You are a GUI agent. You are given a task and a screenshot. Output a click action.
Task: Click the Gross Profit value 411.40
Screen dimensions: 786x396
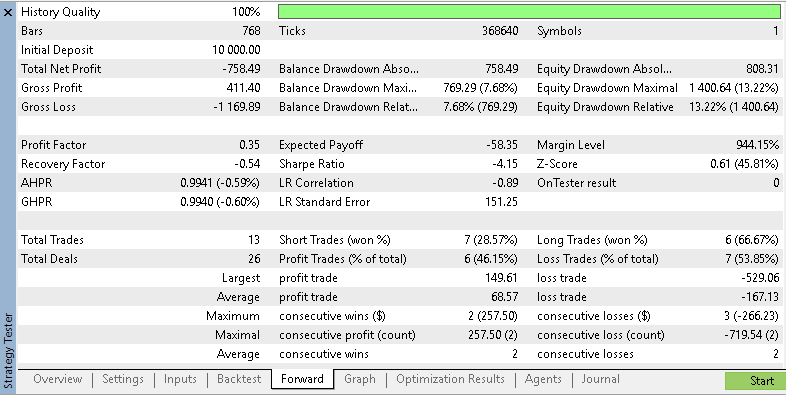(x=243, y=88)
